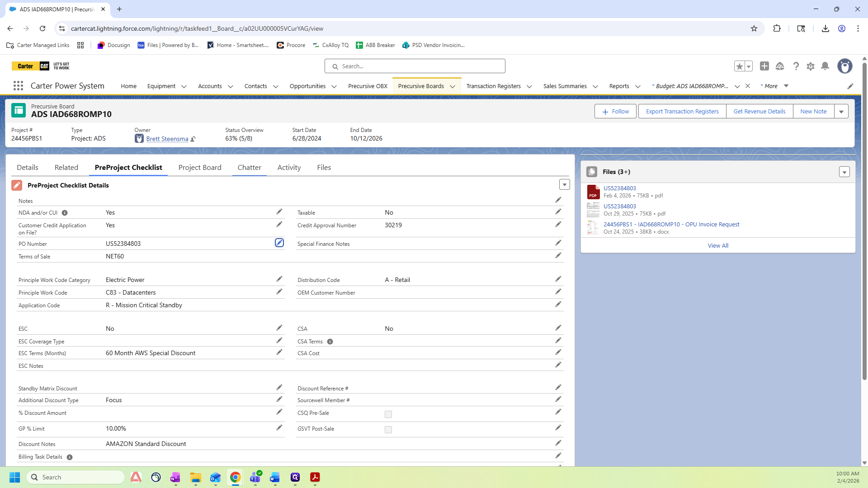Click the Salesforce Setup gear icon
Image resolution: width=868 pixels, height=488 pixels.
point(811,66)
